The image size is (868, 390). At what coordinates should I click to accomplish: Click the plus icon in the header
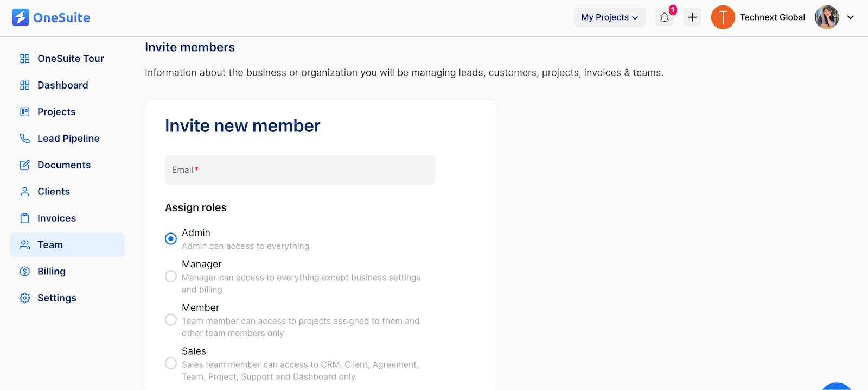[692, 17]
